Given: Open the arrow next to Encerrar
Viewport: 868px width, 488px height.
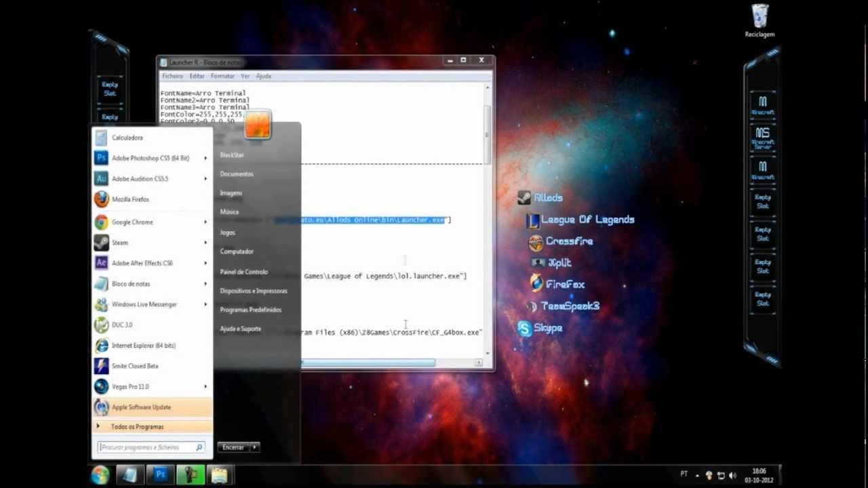Looking at the screenshot, I should click(x=255, y=447).
